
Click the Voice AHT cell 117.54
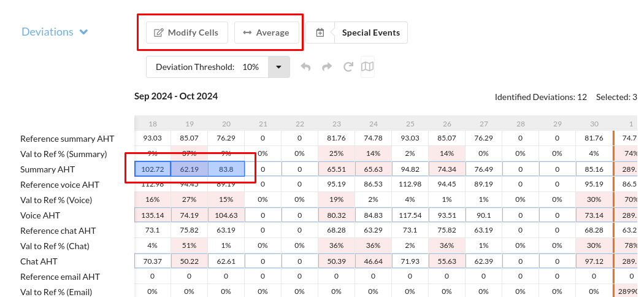[410, 215]
